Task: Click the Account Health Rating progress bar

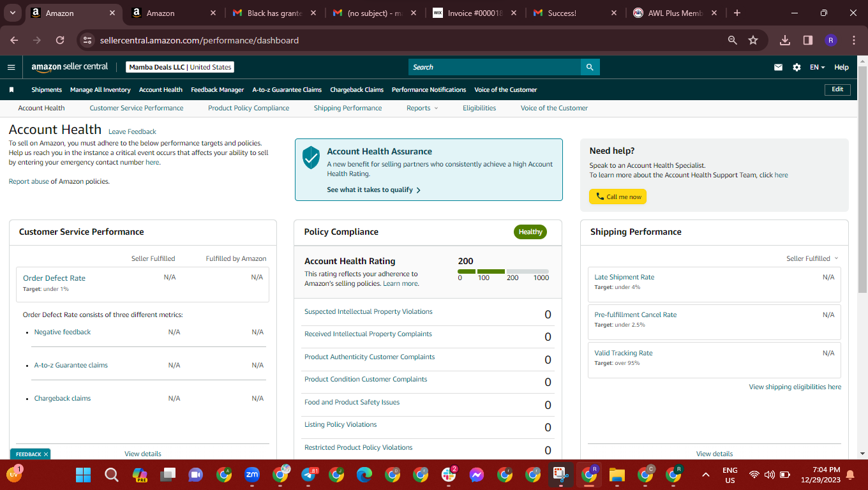Action: point(503,272)
